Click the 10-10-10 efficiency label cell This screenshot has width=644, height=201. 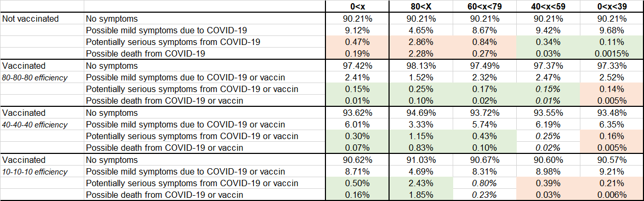point(42,171)
